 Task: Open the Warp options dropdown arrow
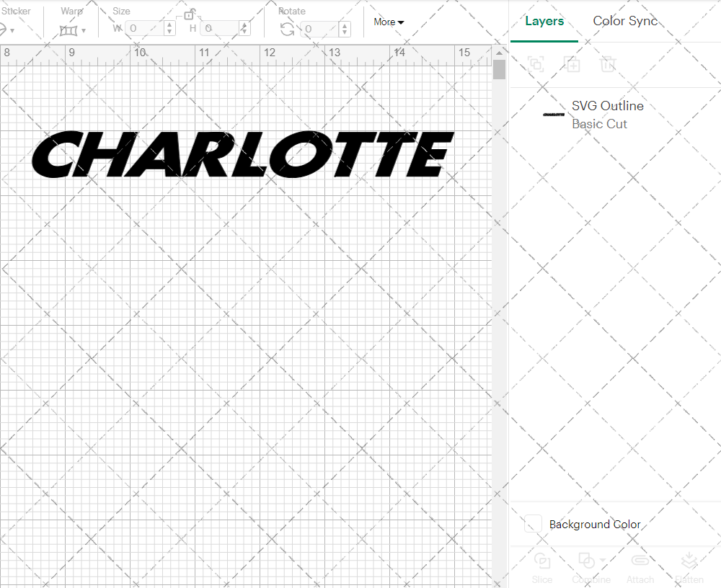point(83,30)
